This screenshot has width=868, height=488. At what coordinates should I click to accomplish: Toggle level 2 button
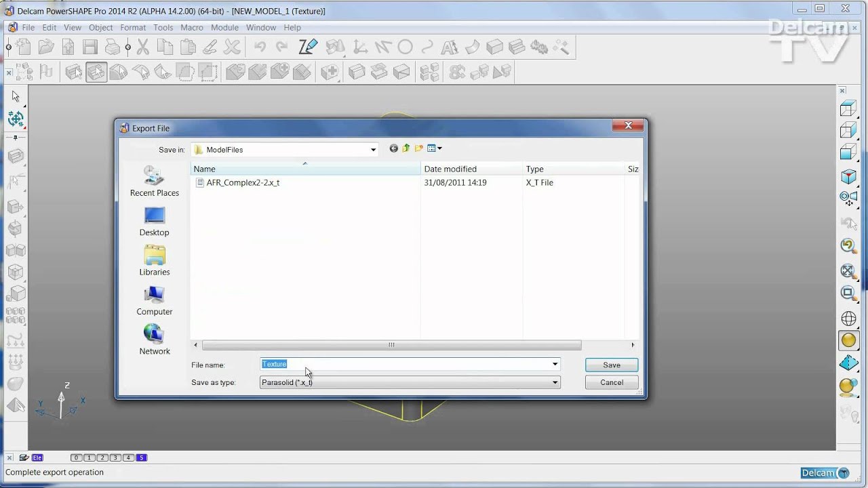point(102,458)
